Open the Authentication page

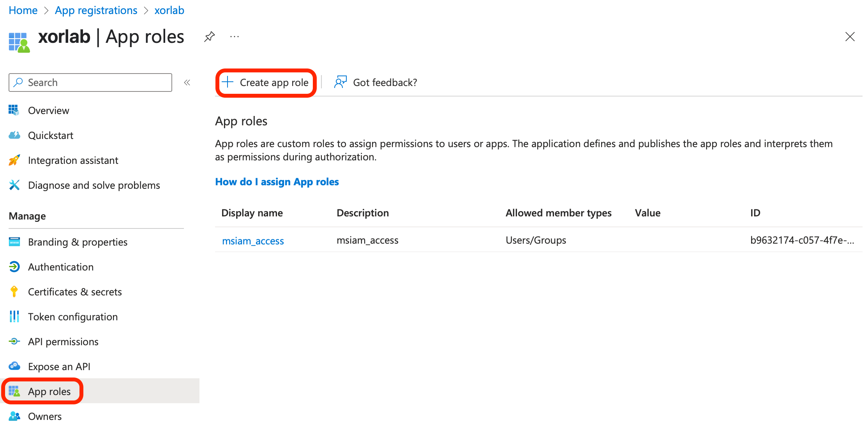tap(61, 267)
